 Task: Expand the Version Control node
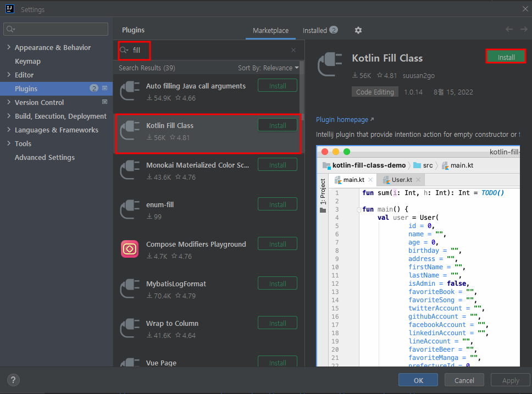[9, 102]
